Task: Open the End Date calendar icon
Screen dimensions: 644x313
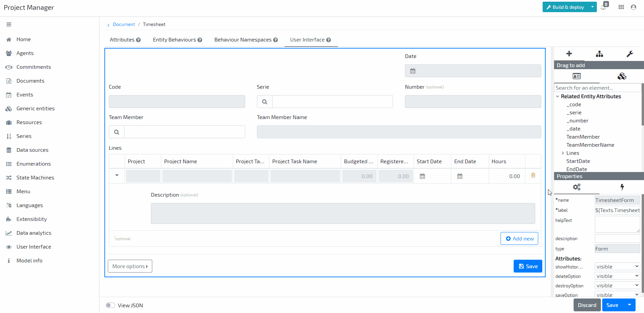Action: click(460, 176)
